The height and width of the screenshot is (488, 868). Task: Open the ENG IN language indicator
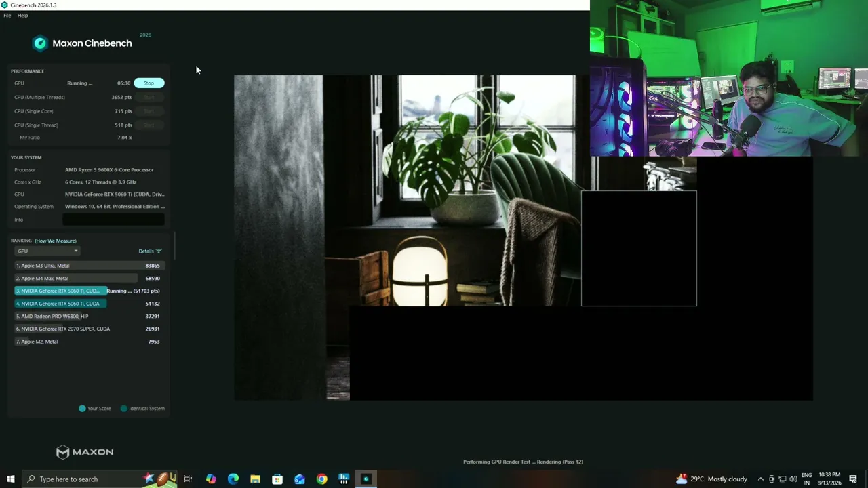pyautogui.click(x=807, y=479)
